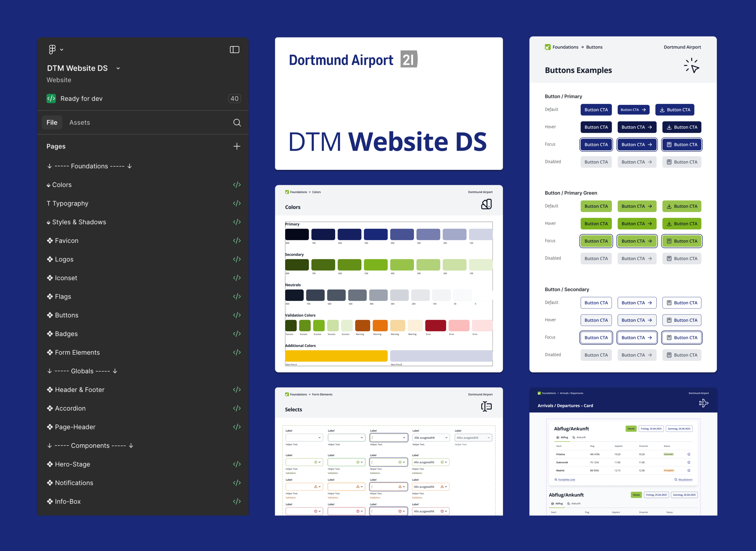Click info icon in the Pristina flight row
The width and height of the screenshot is (756, 551).
(689, 454)
